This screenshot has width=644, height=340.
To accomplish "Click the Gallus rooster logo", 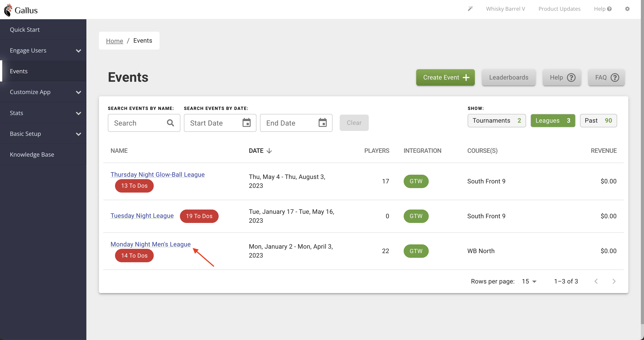I will point(8,10).
